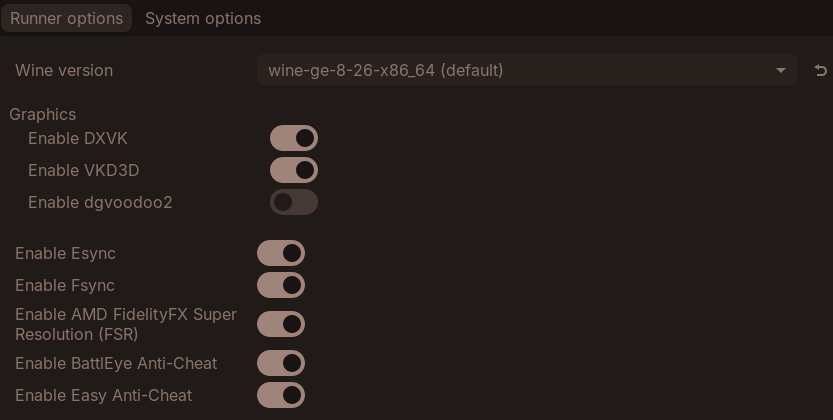This screenshot has height=420, width=833.
Task: Click the reset Wine version undo icon
Action: point(821,70)
